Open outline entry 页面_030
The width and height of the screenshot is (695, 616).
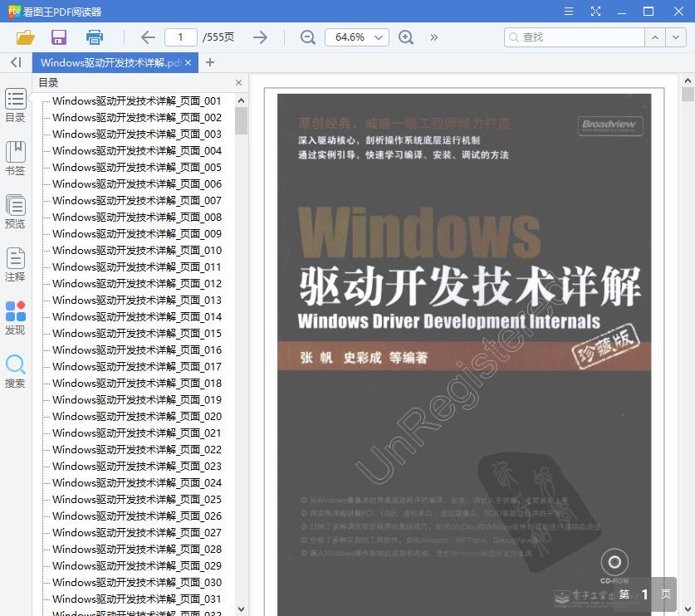click(x=136, y=583)
